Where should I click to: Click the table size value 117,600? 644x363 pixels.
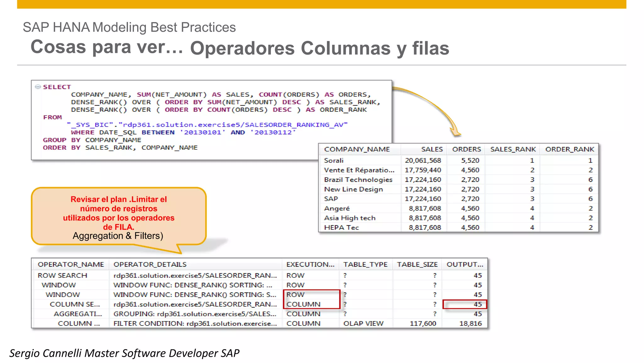[423, 324]
